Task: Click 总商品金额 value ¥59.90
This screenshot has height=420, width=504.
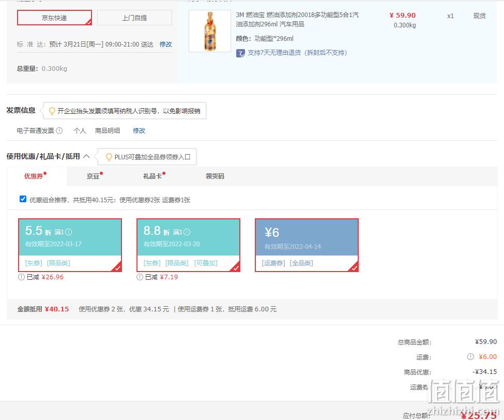Action: click(486, 341)
